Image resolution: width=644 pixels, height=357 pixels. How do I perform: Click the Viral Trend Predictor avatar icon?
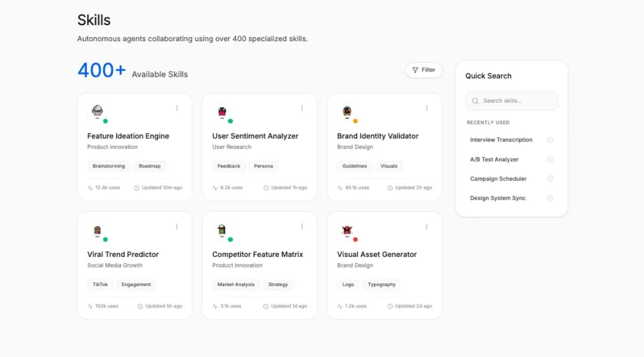click(98, 230)
